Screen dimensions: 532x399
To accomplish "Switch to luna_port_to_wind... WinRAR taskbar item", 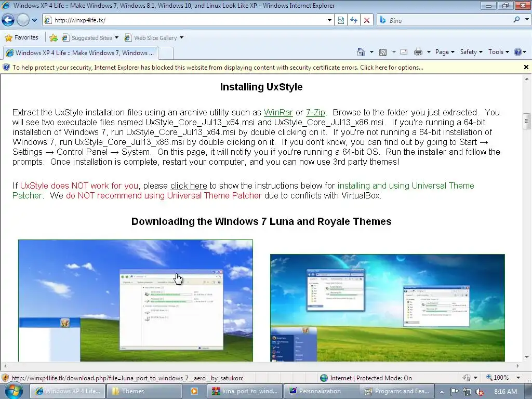I will [245, 391].
